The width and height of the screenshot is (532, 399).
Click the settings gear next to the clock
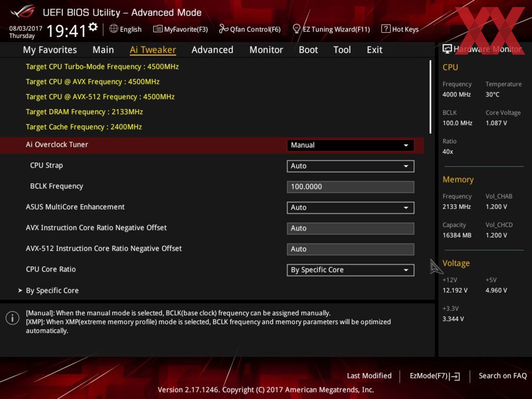tap(93, 27)
